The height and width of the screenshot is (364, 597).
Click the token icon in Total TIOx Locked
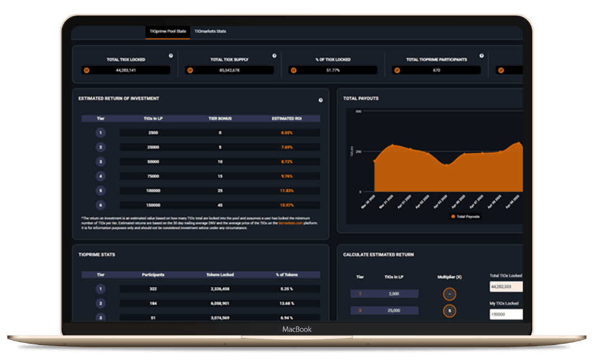click(x=87, y=70)
